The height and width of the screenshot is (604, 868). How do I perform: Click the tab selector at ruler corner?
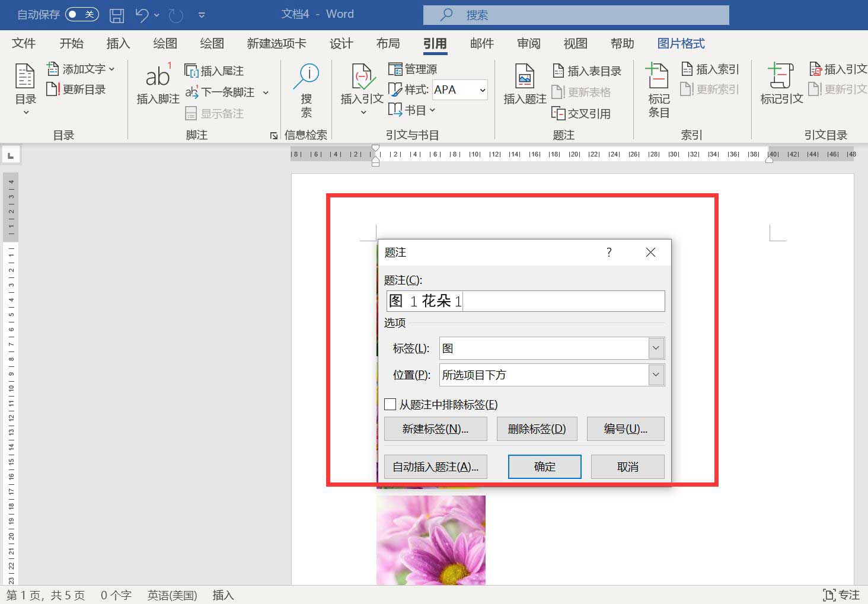click(11, 156)
